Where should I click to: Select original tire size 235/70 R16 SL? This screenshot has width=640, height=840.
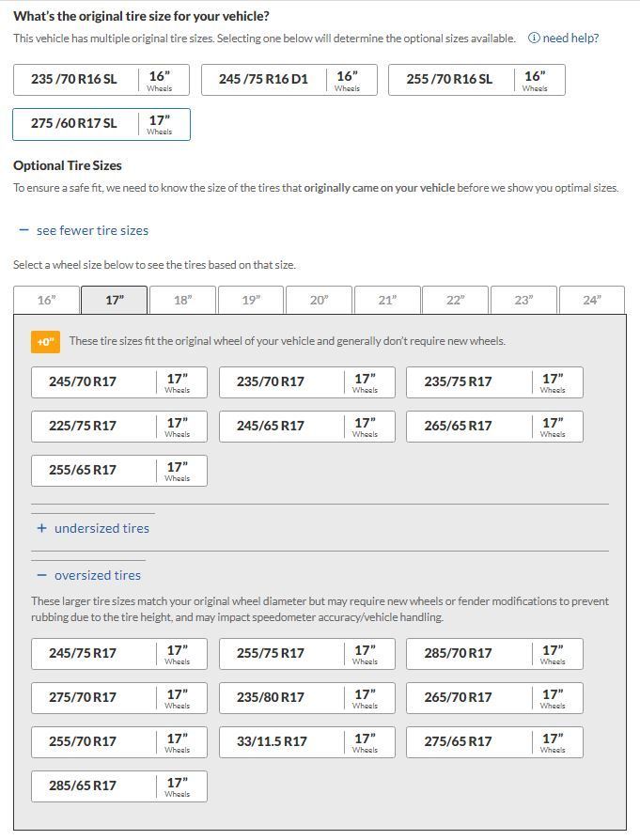point(101,80)
